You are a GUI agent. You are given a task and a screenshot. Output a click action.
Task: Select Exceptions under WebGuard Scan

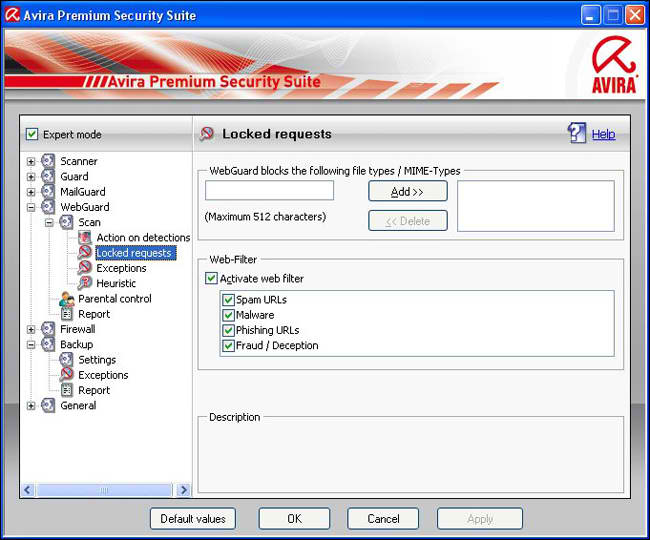click(121, 268)
